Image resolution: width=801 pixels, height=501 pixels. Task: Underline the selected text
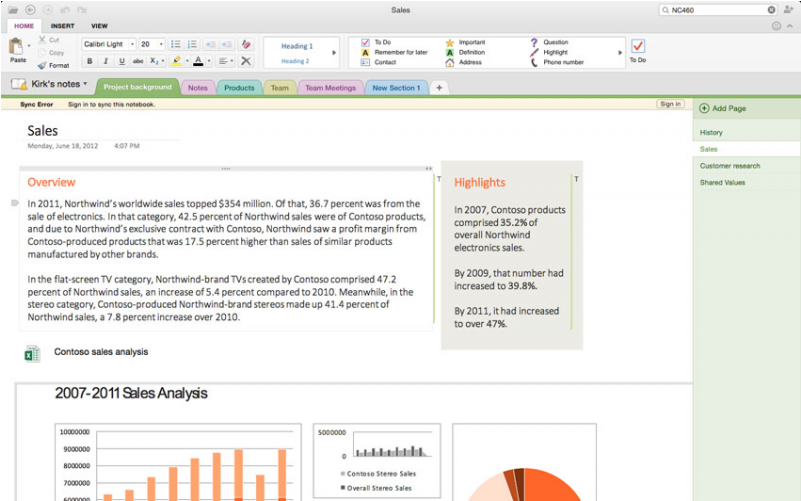tap(122, 61)
